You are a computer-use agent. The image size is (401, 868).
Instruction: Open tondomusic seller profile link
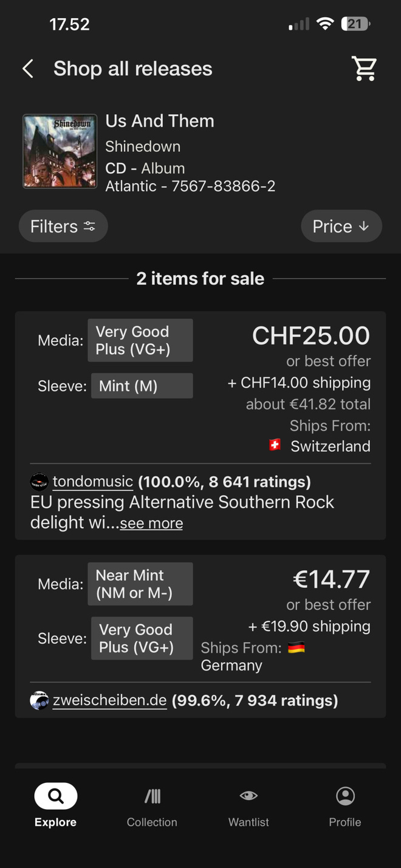coord(93,482)
